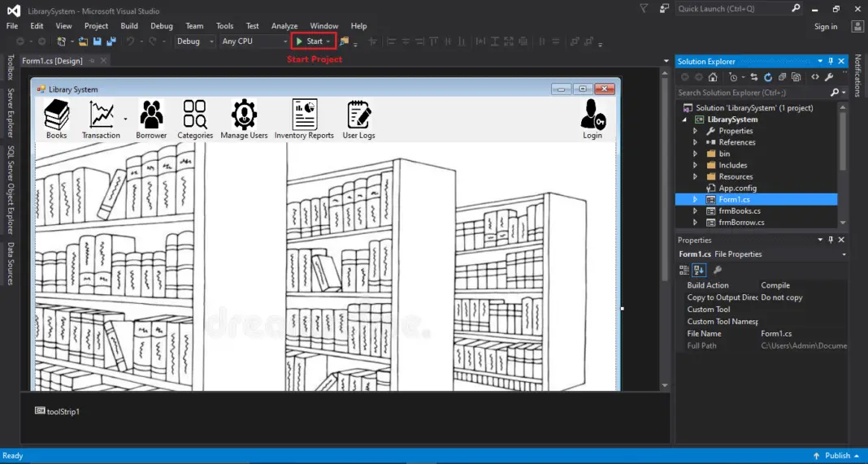Click Publish in the status bar
The height and width of the screenshot is (464, 868).
coord(838,456)
